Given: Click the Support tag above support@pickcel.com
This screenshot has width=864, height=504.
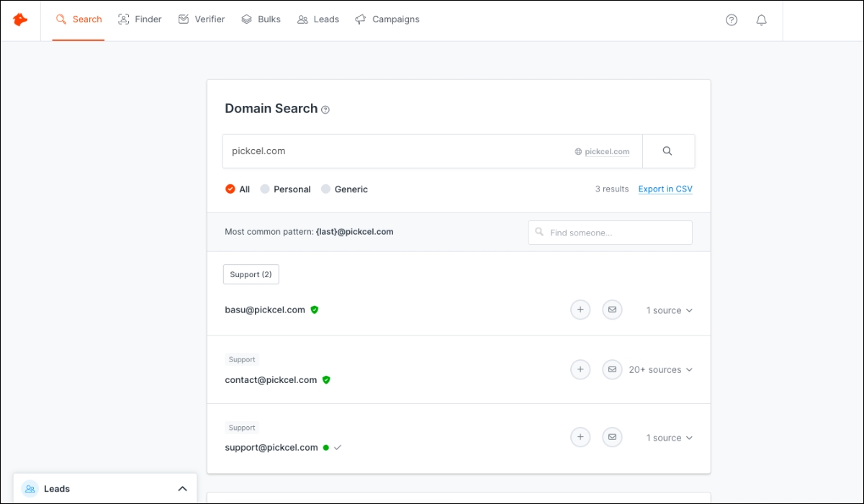Looking at the screenshot, I should tap(242, 428).
